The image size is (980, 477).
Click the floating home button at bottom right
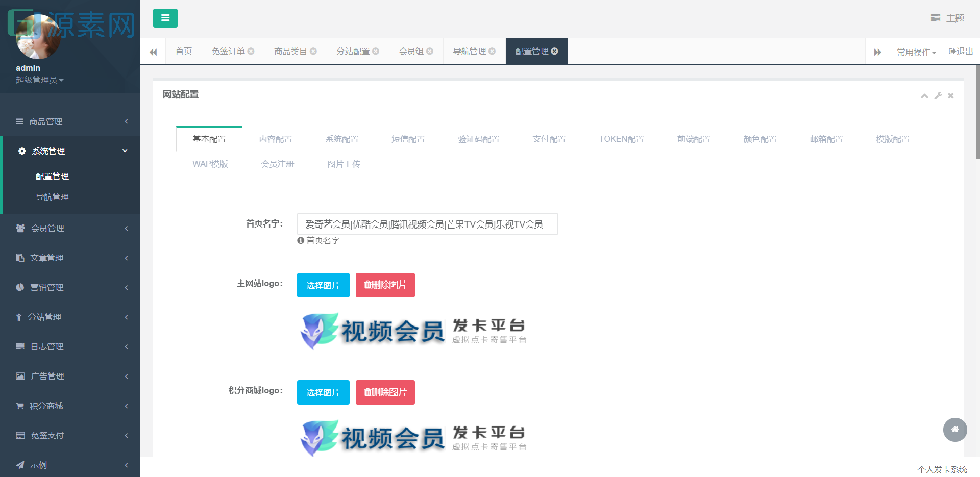point(955,430)
